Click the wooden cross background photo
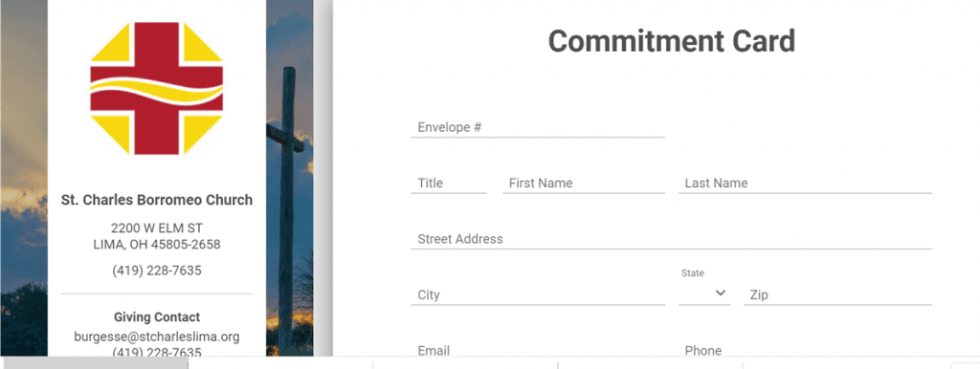Viewport: 980px width, 369px height. tap(289, 178)
